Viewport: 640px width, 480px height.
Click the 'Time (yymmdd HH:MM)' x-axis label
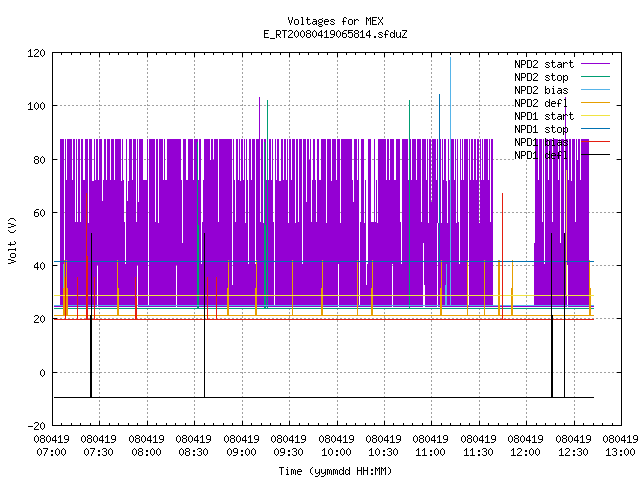(x=335, y=471)
